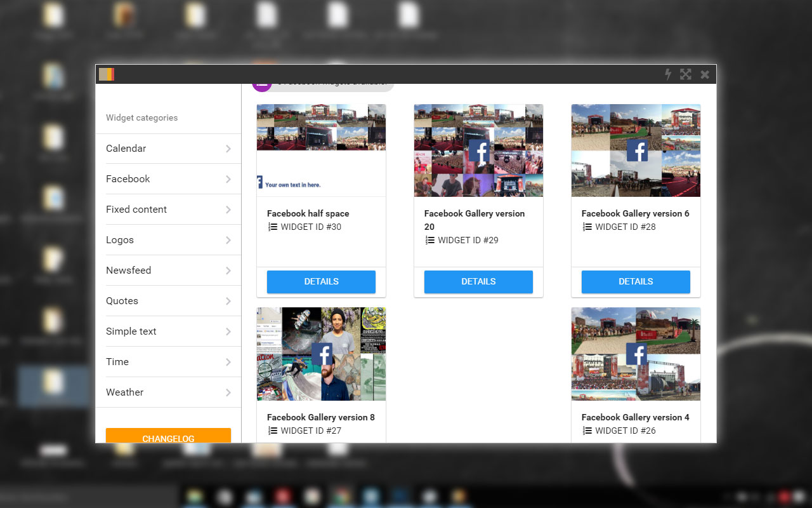This screenshot has width=812, height=508.
Task: Expand the Fixed content category chevron
Action: pos(228,210)
